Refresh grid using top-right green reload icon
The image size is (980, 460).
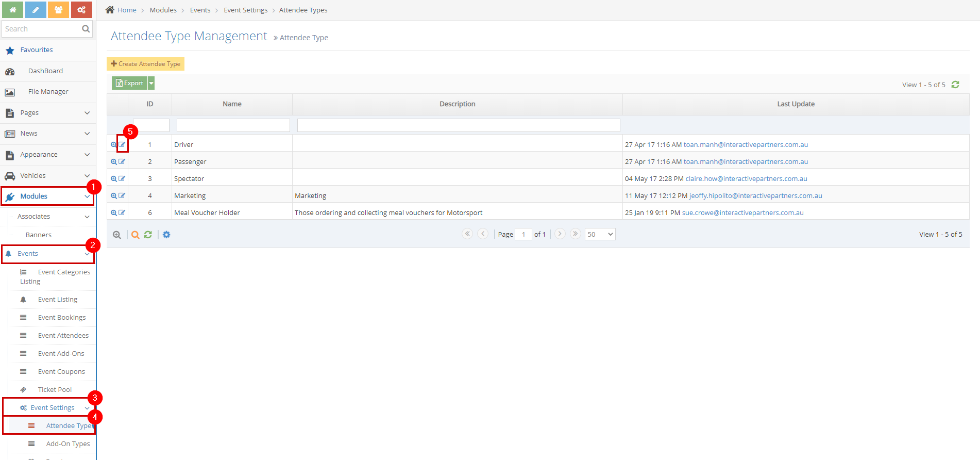[x=955, y=85]
